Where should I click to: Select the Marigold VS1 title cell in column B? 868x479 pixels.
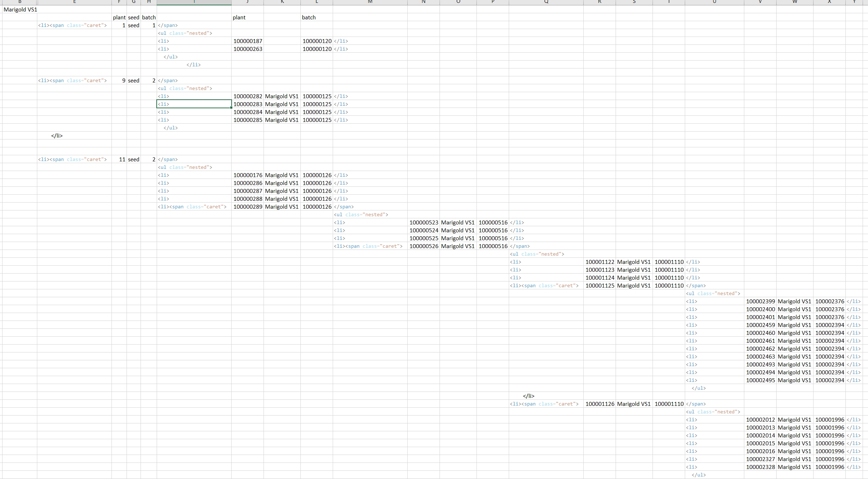point(20,10)
